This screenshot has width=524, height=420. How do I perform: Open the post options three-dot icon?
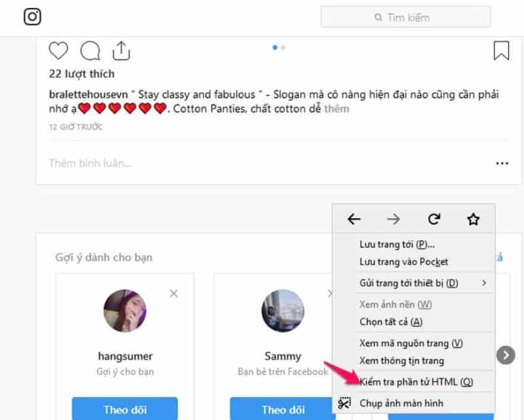tap(502, 162)
